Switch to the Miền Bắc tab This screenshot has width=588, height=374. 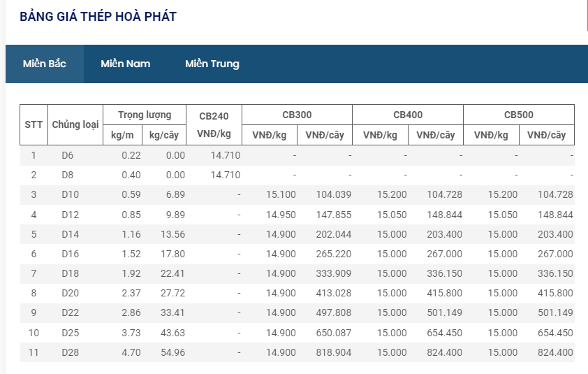44,64
